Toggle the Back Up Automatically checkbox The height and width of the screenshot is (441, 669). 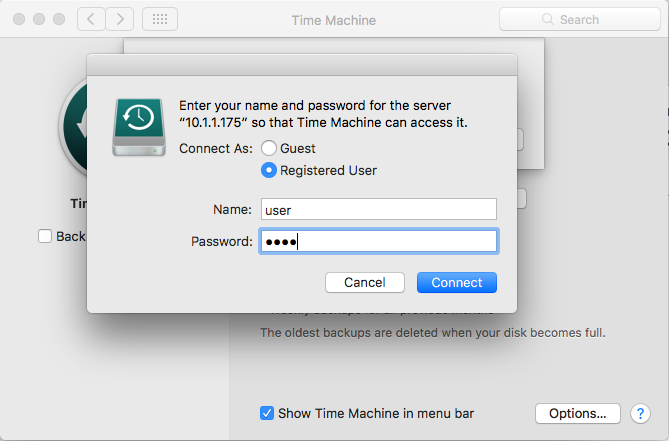coord(45,236)
